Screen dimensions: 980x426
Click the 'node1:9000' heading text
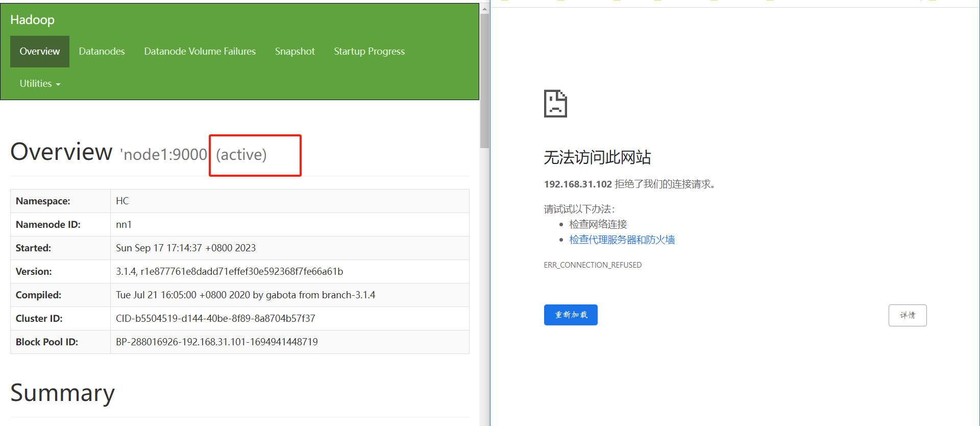click(164, 154)
